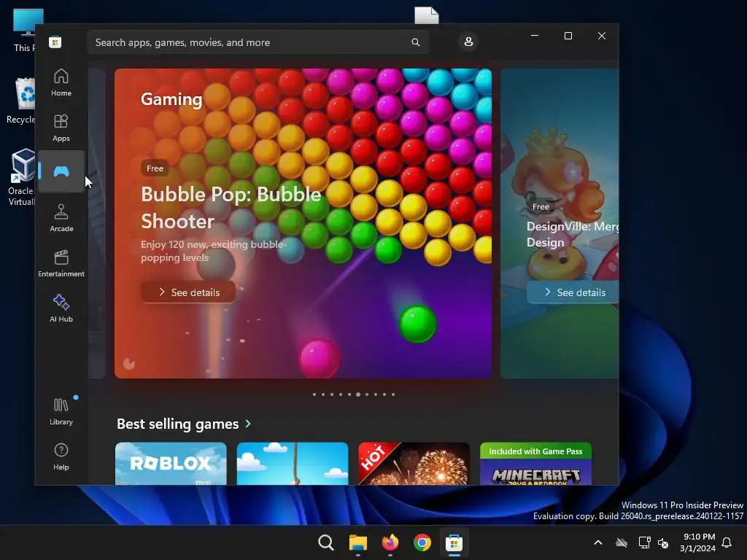Click the Microsoft Store taskbar icon

point(454,542)
